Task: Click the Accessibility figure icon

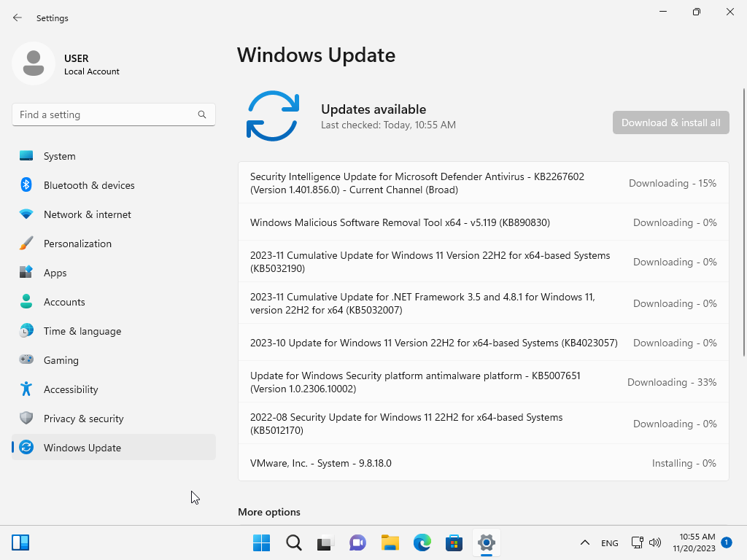Action: click(x=26, y=389)
